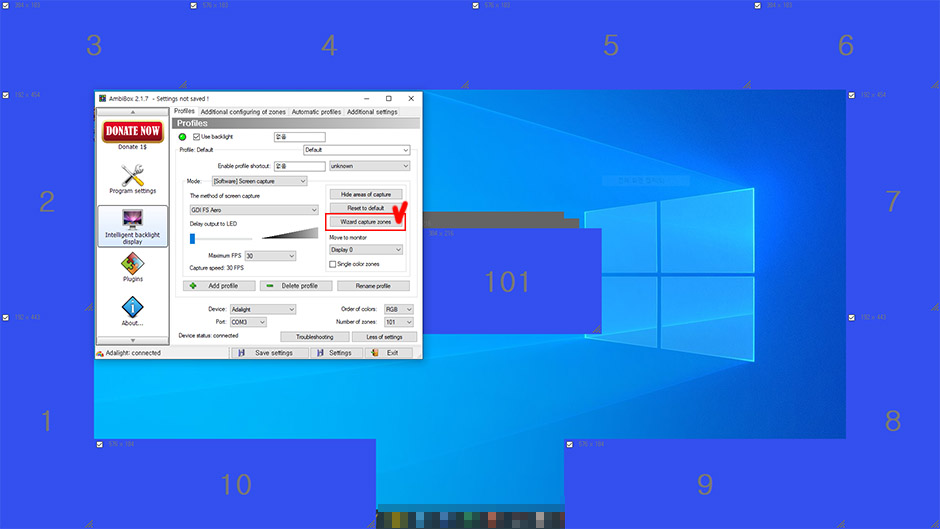Click the DONATE NOW banner
This screenshot has height=529, width=940.
click(132, 131)
